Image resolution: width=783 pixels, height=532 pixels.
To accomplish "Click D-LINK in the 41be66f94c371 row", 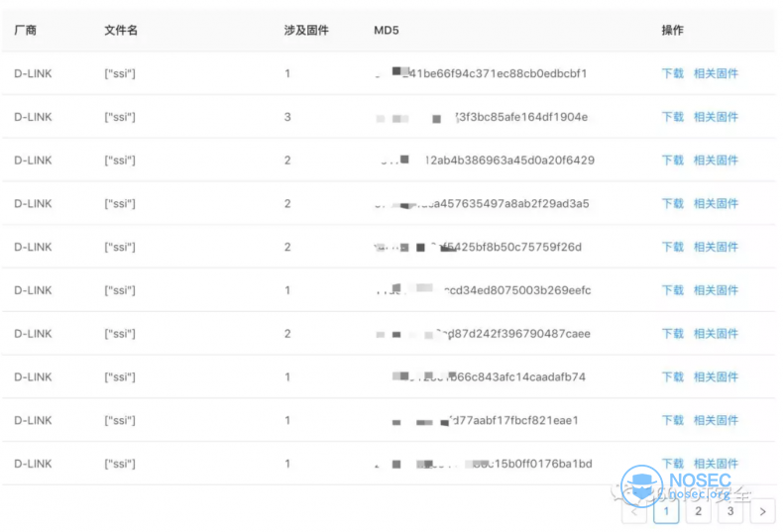I will 33,73.
